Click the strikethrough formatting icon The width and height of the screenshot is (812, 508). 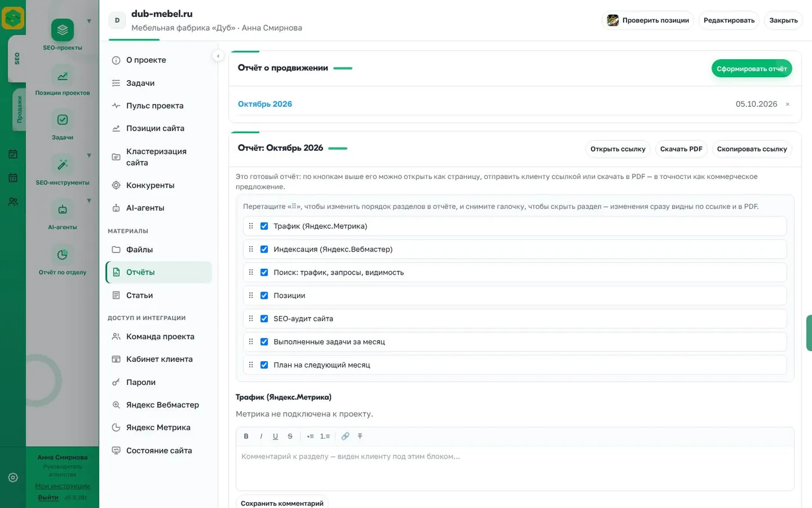click(290, 436)
